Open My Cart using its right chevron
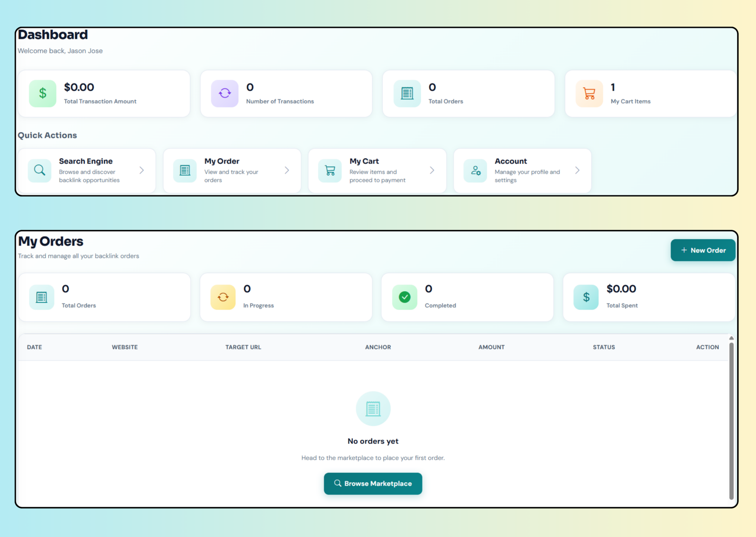The width and height of the screenshot is (756, 537). (432, 170)
